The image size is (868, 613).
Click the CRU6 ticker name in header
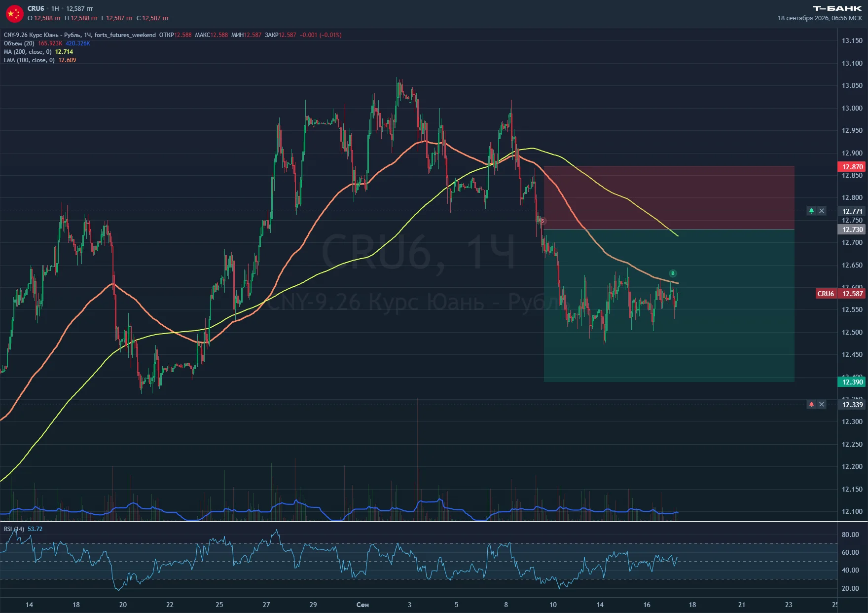coord(36,8)
